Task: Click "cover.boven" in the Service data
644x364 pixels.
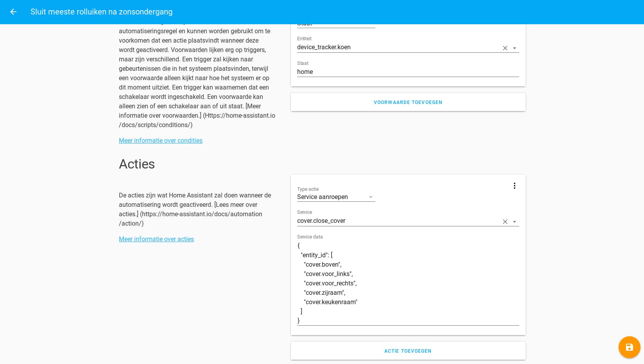Action: click(x=323, y=265)
